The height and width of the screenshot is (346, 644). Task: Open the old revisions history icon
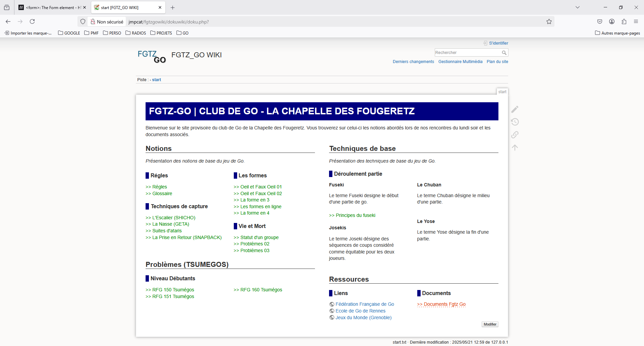(x=515, y=122)
